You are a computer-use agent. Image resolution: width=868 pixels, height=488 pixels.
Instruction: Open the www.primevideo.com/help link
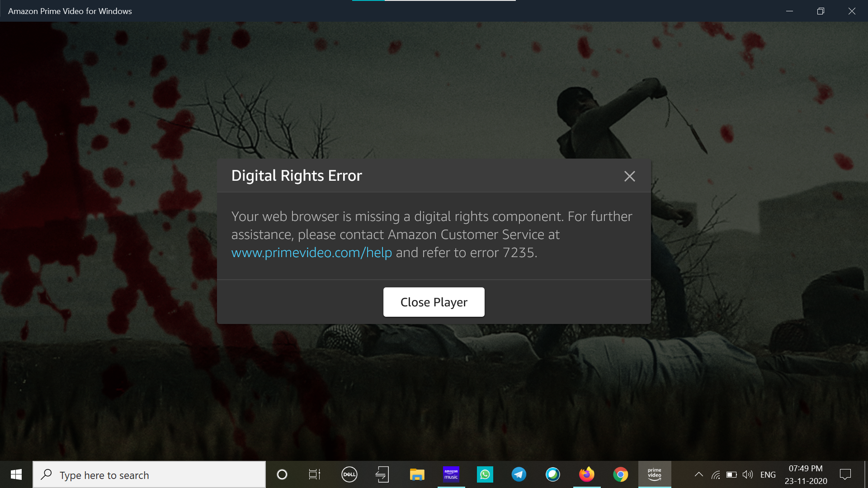[x=311, y=253]
